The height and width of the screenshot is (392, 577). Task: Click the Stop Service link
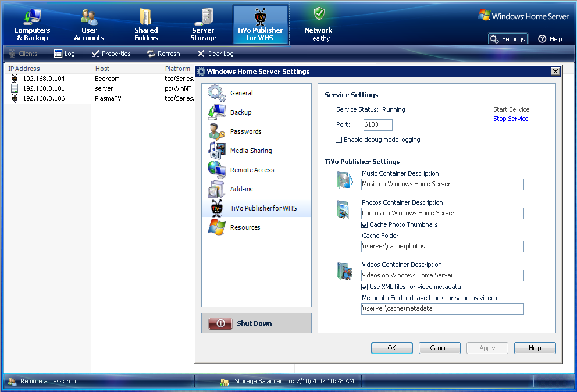pyautogui.click(x=511, y=119)
